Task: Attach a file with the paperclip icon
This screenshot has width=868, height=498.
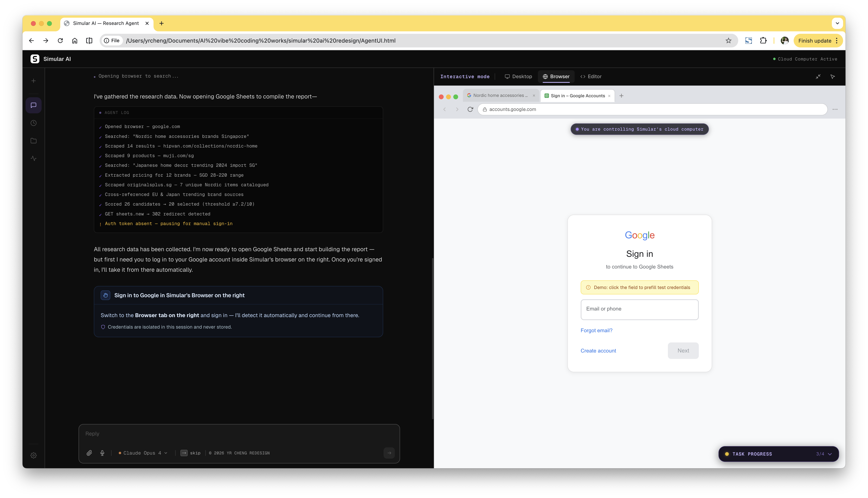Action: point(89,453)
